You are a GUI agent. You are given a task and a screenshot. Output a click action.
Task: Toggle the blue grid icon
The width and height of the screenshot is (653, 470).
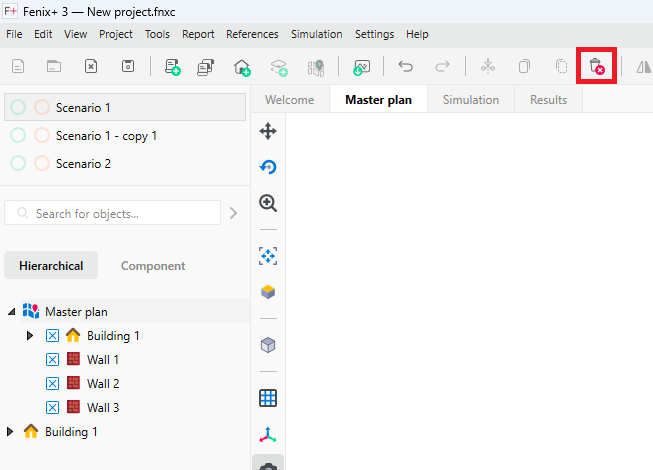268,398
